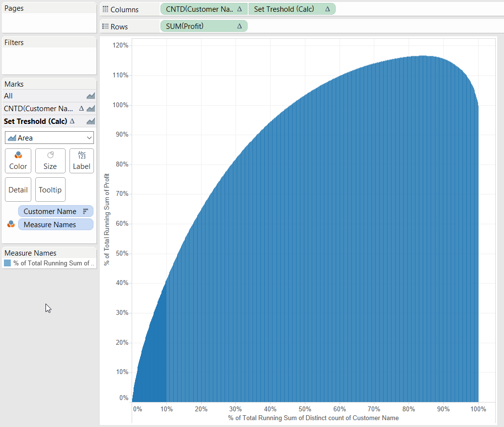Select the All marks card row

coord(49,96)
